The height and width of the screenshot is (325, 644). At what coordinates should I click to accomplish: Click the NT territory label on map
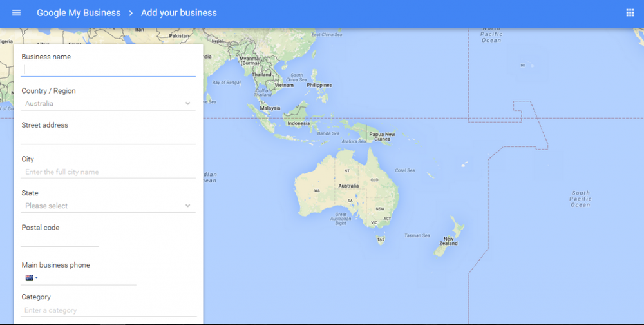pyautogui.click(x=347, y=171)
